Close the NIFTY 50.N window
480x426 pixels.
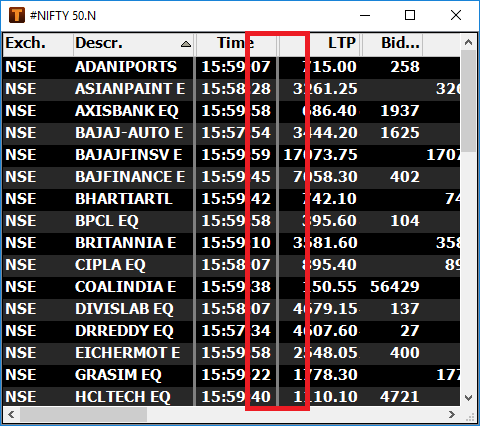(456, 15)
